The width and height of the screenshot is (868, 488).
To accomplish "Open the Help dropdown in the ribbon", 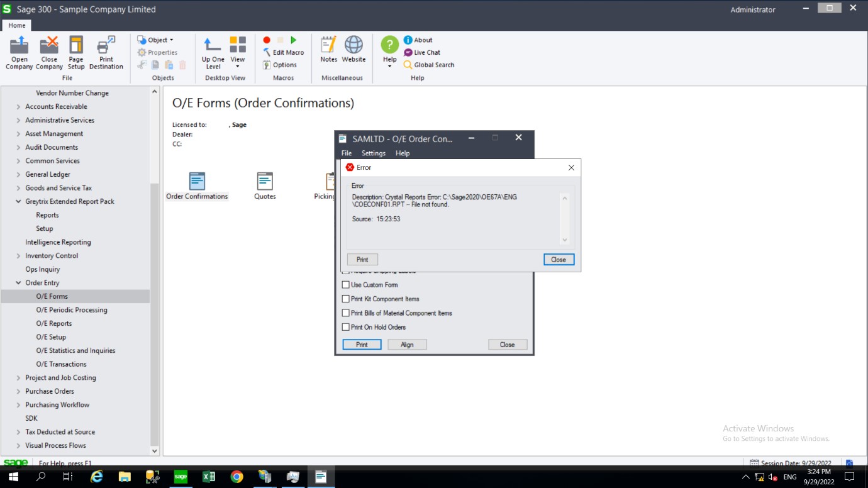I will 390,53.
